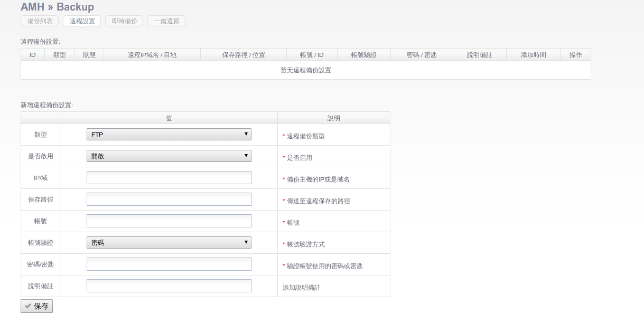The width and height of the screenshot is (644, 324).
Task: Click the 狀態 column header
Action: pos(89,55)
